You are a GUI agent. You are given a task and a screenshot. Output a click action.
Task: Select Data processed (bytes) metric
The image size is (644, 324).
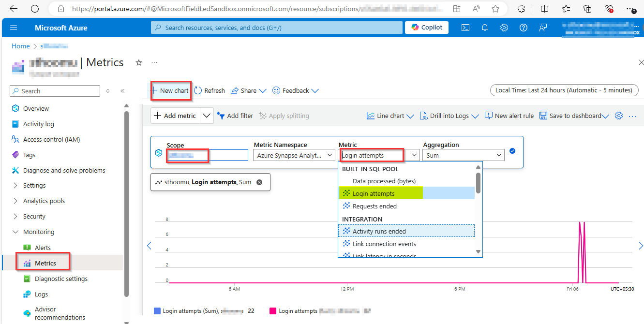(384, 181)
